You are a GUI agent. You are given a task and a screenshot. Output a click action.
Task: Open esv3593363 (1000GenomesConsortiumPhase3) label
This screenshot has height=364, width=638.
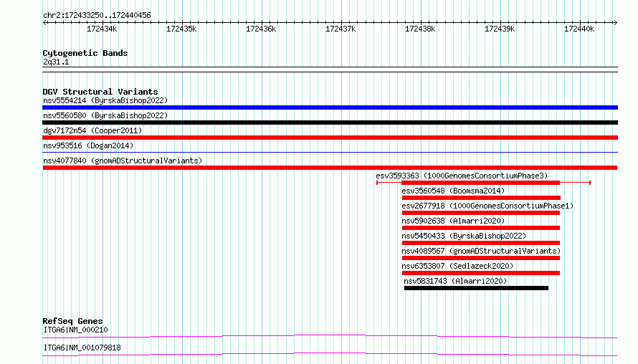click(462, 176)
